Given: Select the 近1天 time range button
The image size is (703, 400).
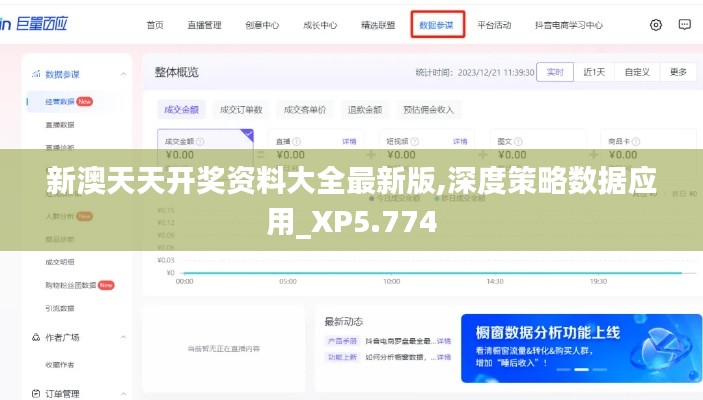Looking at the screenshot, I should 594,72.
